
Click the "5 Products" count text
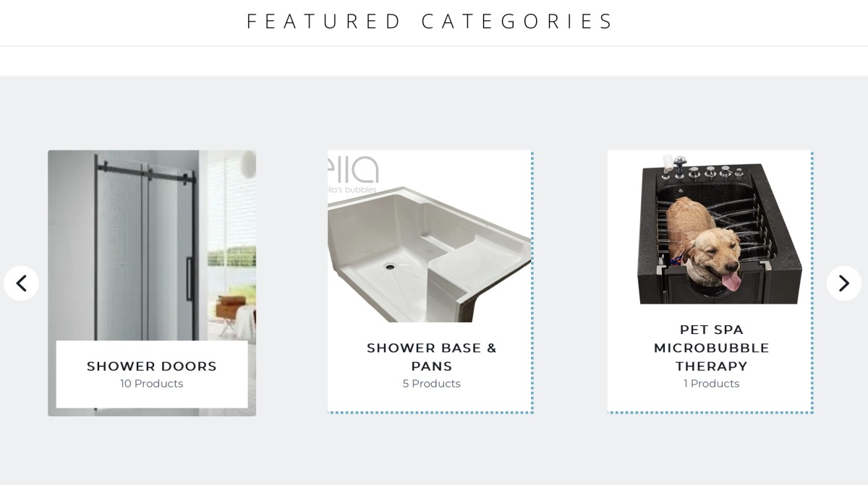coord(431,384)
